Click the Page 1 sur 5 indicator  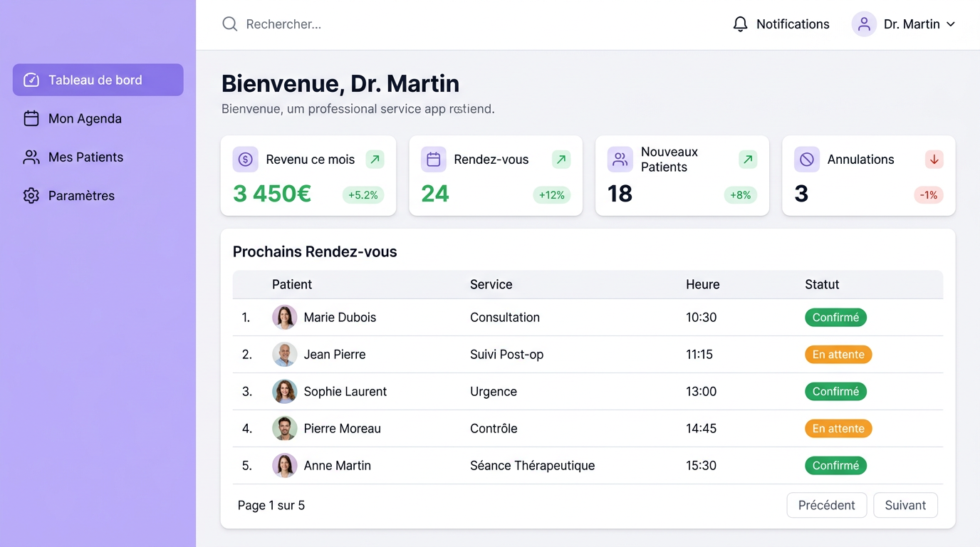271,506
